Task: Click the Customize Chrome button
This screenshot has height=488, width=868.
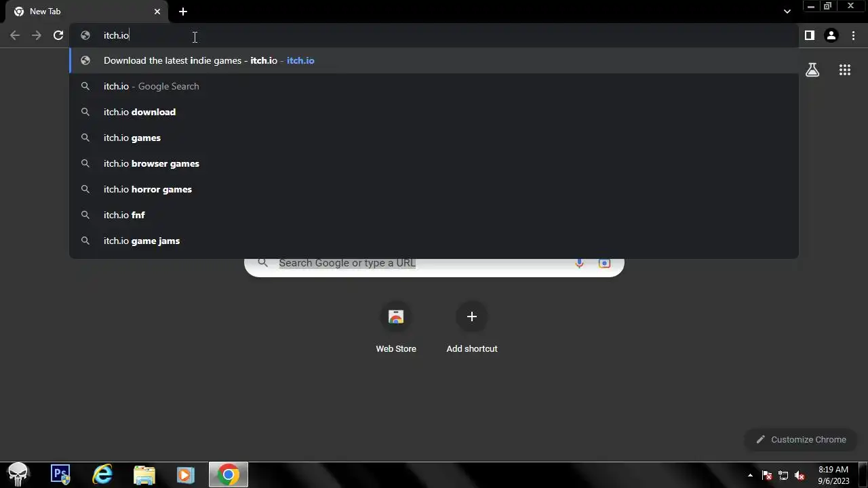Action: point(802,439)
